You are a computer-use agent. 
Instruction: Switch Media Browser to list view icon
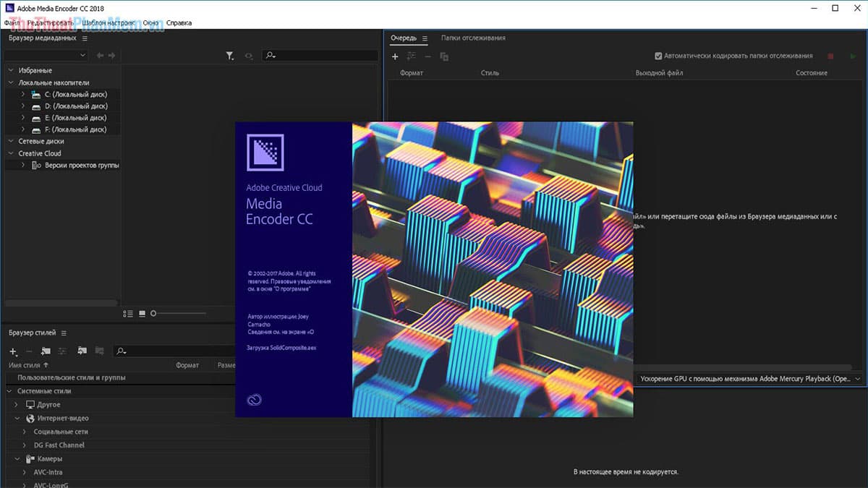pyautogui.click(x=128, y=313)
